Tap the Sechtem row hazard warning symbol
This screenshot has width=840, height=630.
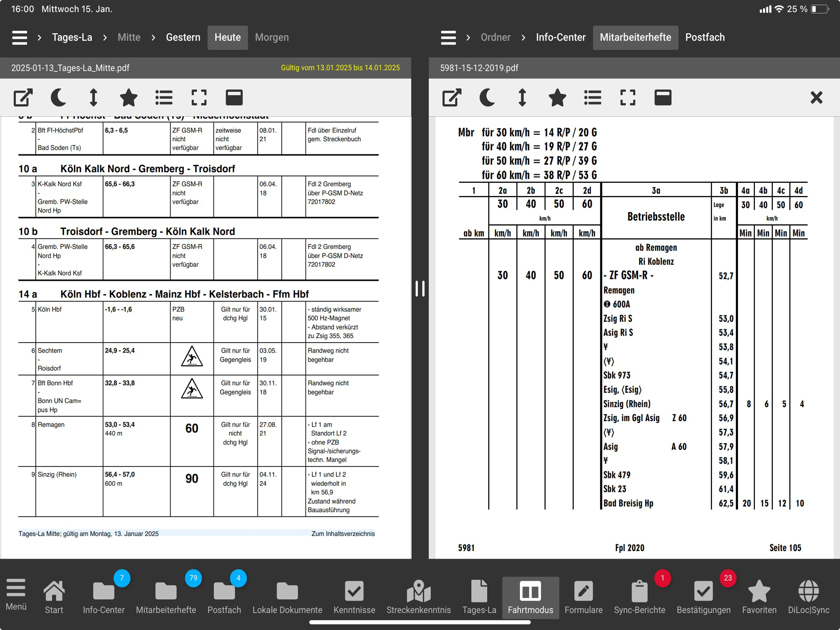(192, 357)
